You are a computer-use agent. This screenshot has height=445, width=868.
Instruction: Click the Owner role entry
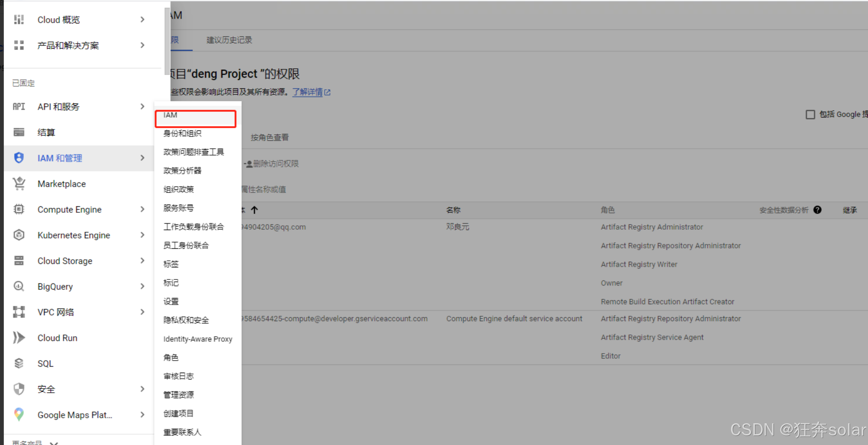point(612,283)
